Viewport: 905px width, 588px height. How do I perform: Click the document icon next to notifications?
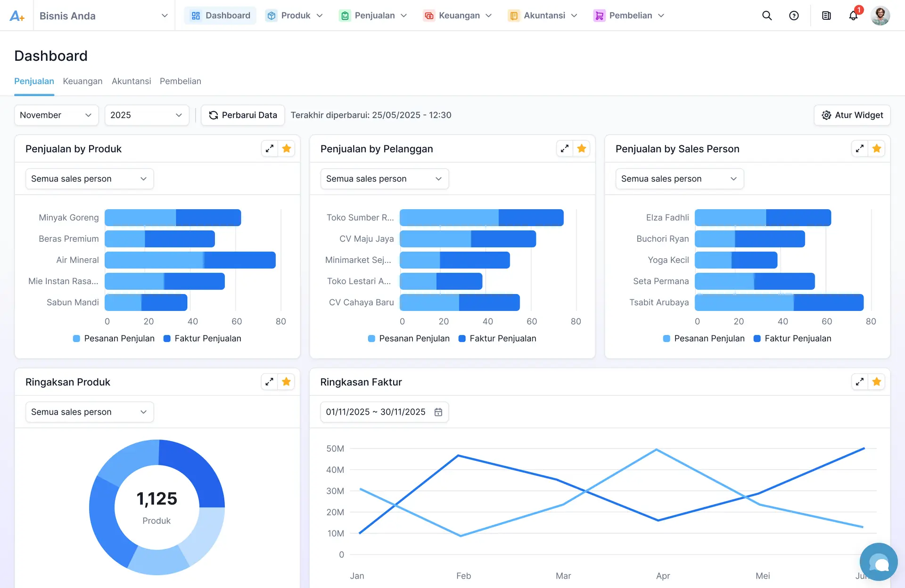[826, 16]
